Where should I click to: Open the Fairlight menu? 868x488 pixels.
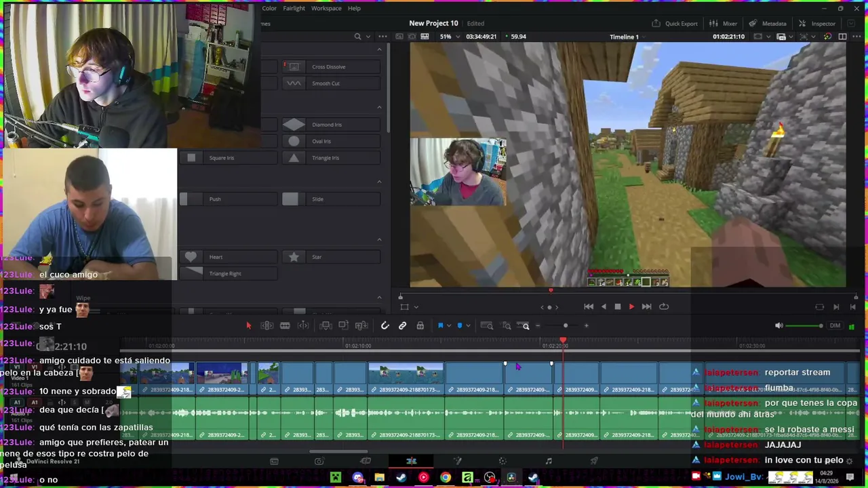coord(294,8)
